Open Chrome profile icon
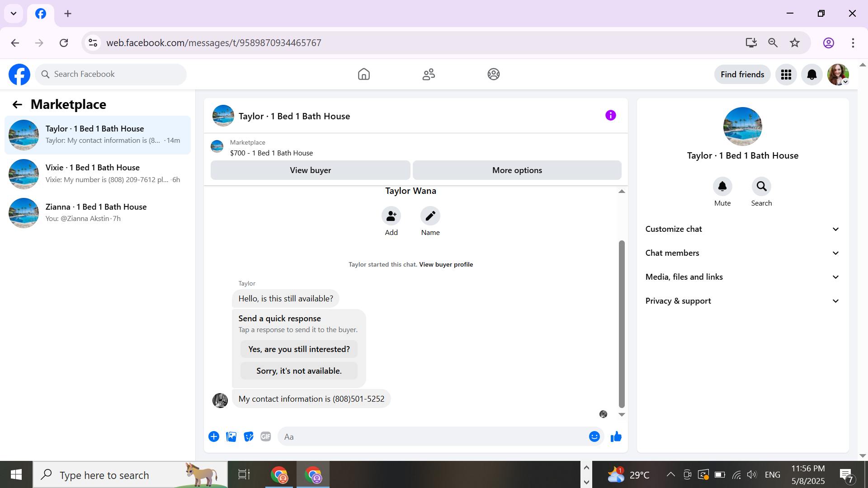 pos(828,43)
